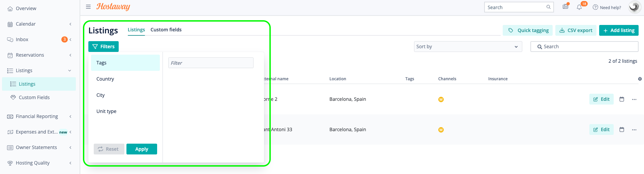
Task: Select City filter category
Action: pyautogui.click(x=125, y=95)
